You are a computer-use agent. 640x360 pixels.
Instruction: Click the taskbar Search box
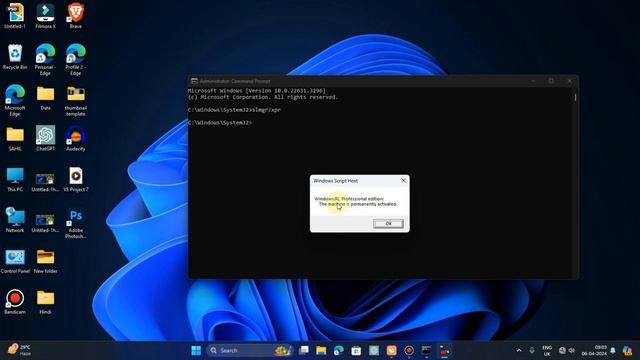251,350
